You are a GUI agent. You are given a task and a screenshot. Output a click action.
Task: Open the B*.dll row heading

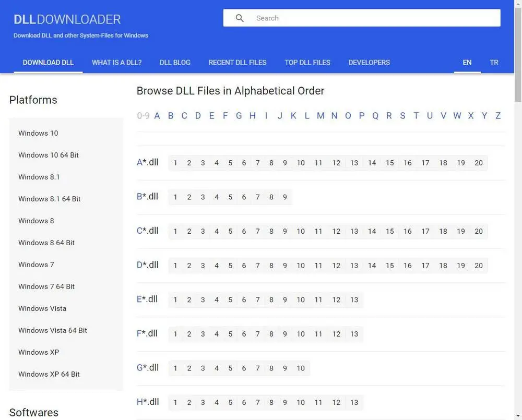coord(148,196)
